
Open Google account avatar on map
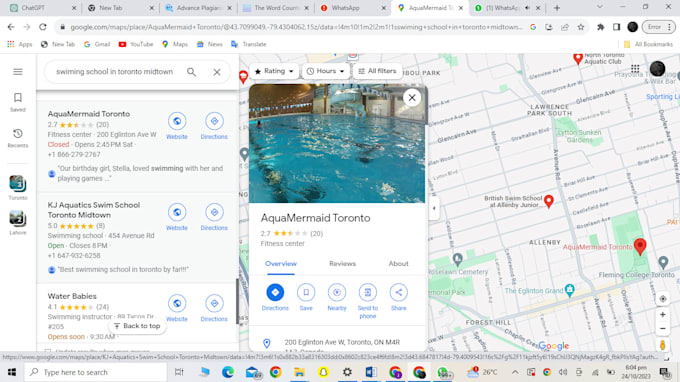[x=657, y=69]
